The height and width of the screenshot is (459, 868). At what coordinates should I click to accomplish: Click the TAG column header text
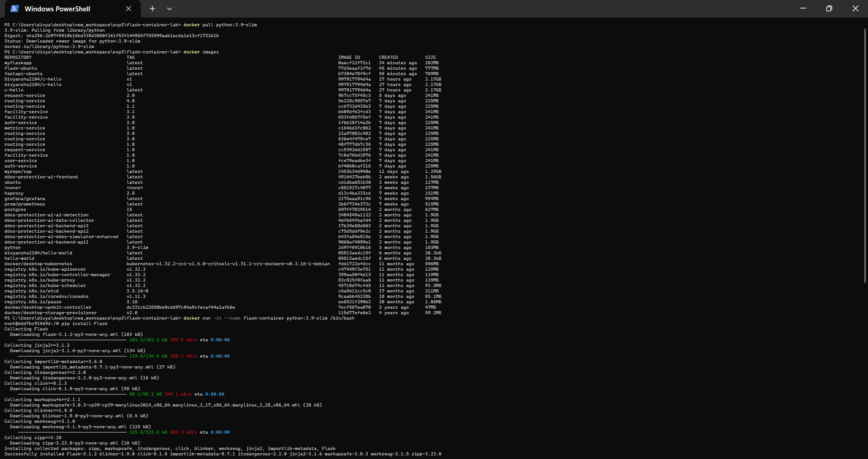coord(131,57)
